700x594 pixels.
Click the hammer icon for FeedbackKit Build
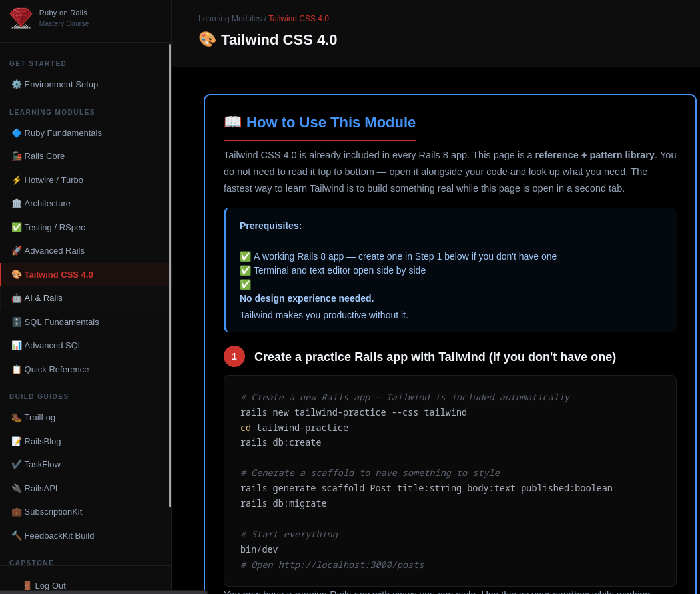pyautogui.click(x=17, y=536)
